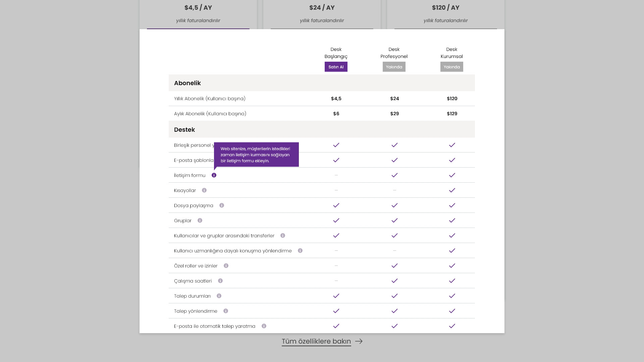Open the Tüm özelliklere bakın link

pos(316,341)
